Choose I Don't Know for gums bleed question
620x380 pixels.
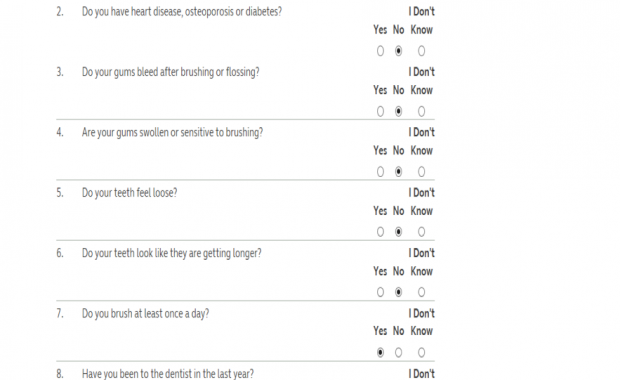pyautogui.click(x=422, y=112)
